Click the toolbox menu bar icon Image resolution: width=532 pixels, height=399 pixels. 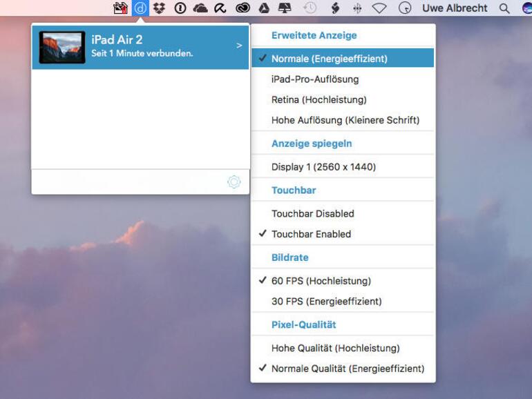click(120, 8)
